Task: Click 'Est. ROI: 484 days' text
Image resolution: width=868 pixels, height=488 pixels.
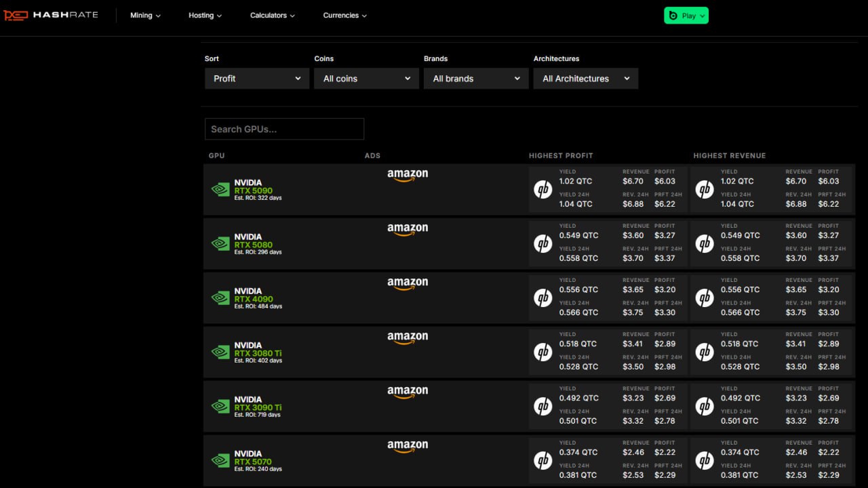Action: (x=258, y=306)
